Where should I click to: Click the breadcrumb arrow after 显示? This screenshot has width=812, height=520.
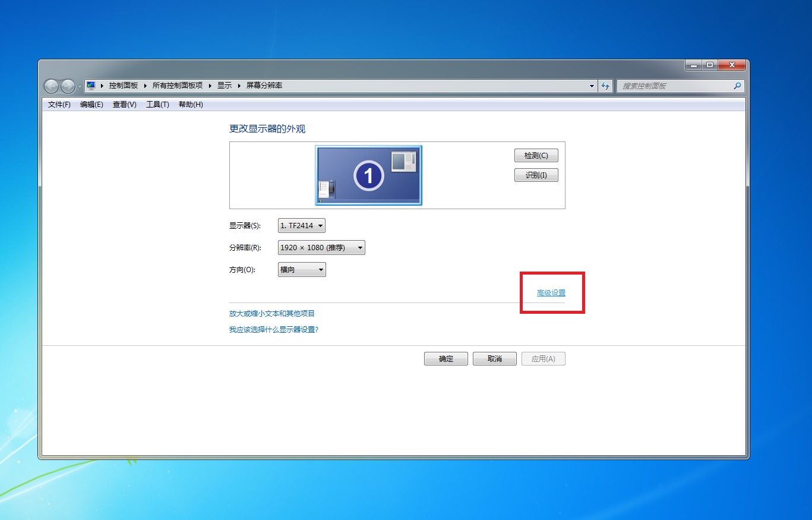click(239, 86)
